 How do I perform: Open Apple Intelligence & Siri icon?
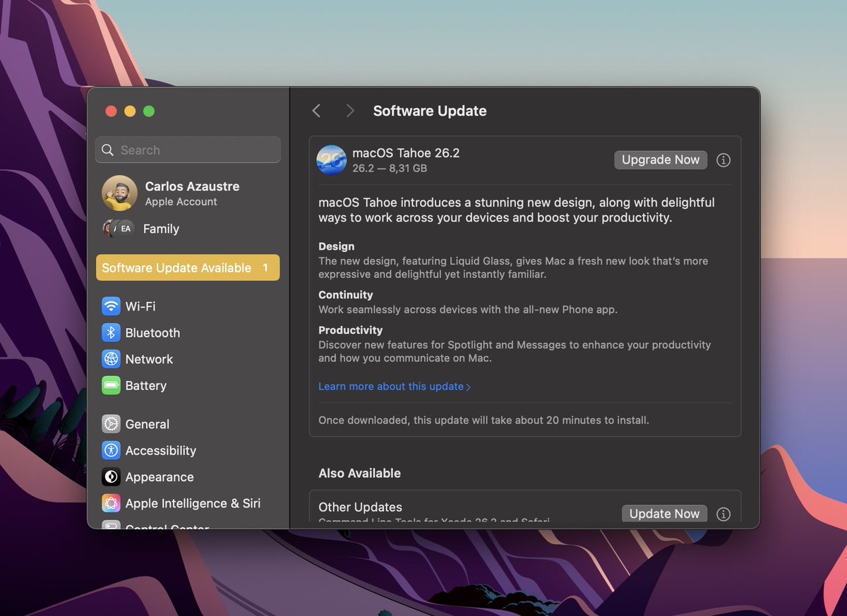[111, 503]
